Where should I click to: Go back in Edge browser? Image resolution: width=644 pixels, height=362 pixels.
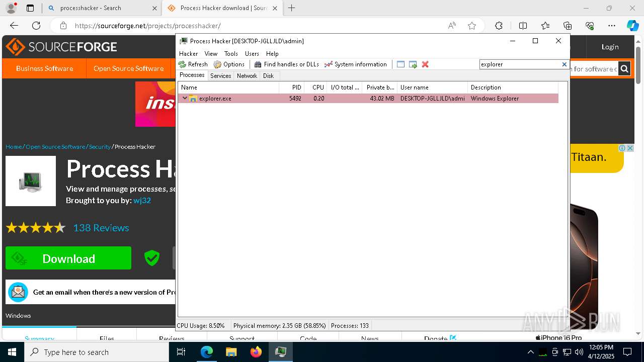(x=14, y=26)
